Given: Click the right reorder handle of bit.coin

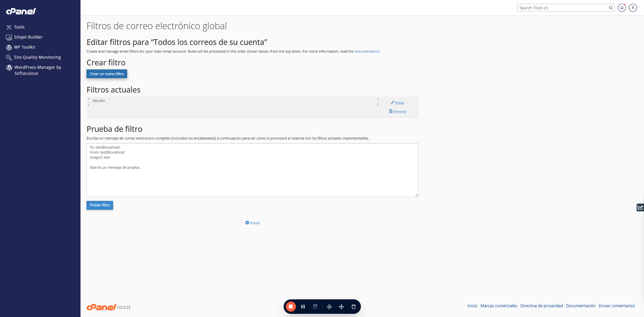Looking at the screenshot, I should coord(378,102).
